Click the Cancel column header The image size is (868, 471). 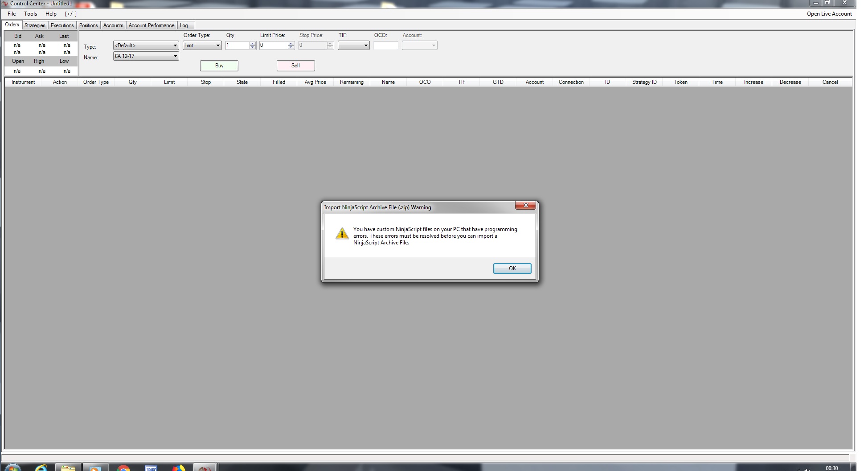[x=830, y=82]
